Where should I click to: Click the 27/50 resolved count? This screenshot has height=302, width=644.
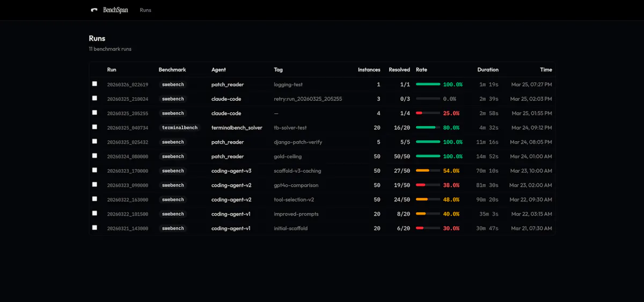coord(402,171)
